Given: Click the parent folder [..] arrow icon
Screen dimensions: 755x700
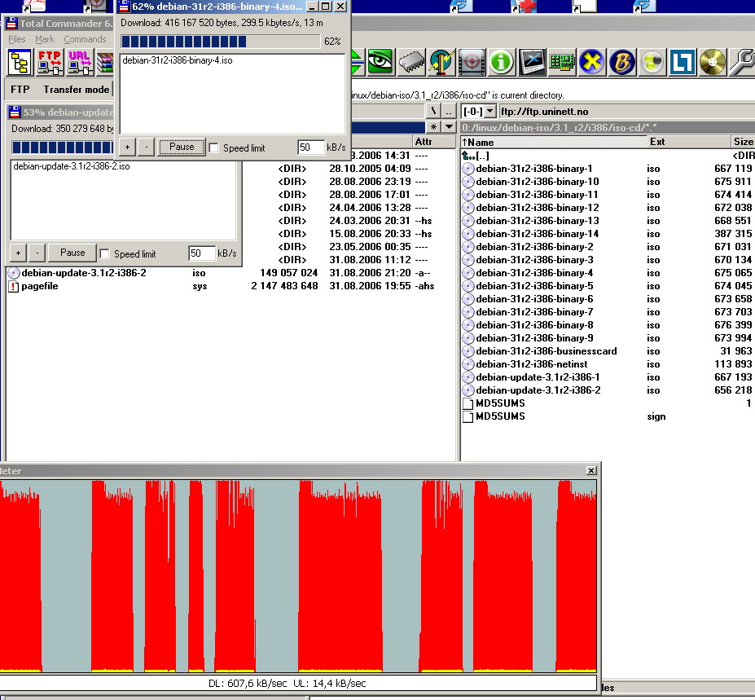Looking at the screenshot, I should click(x=468, y=156).
